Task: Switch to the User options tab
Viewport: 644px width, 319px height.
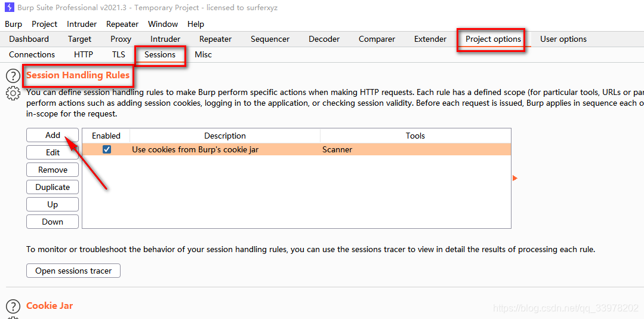Action: coord(563,39)
